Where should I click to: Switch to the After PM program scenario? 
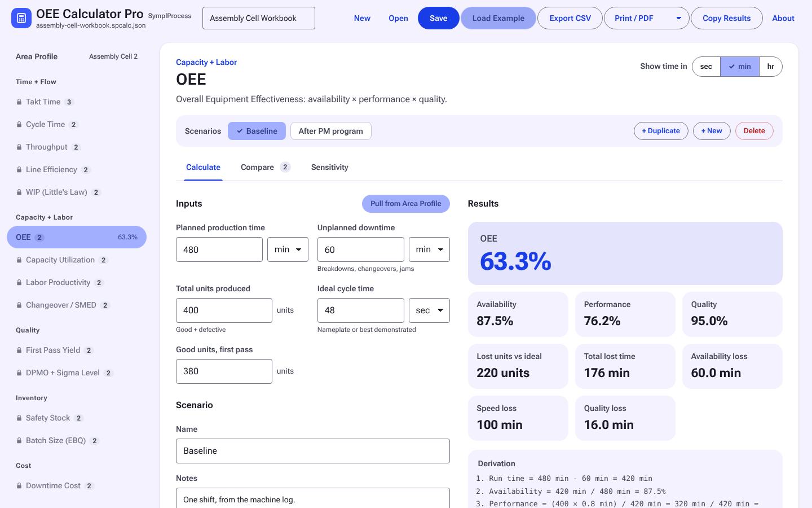(x=331, y=131)
